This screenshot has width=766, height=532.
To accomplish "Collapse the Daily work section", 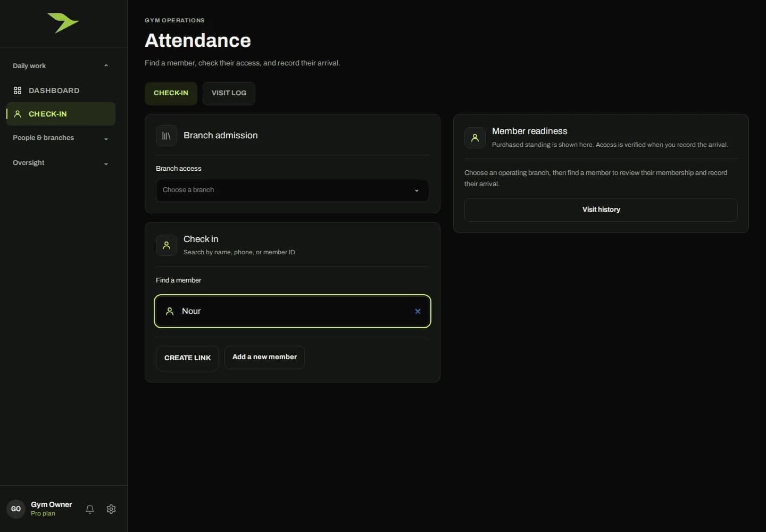I will pos(61,66).
